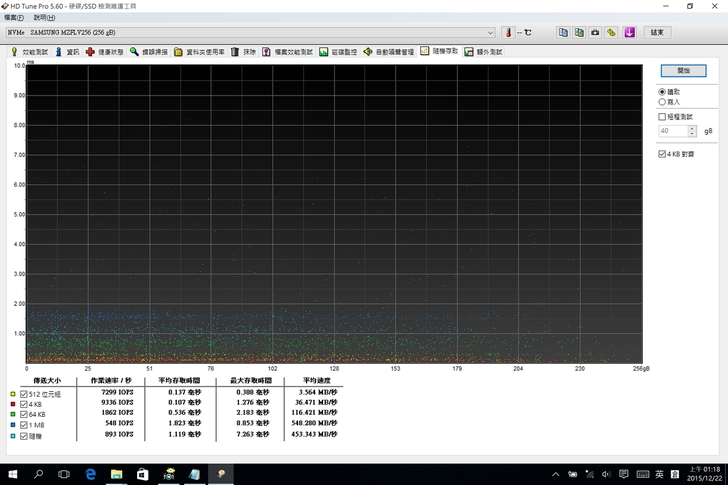Click the short stroke gB spinner arrows
This screenshot has height=485, width=728.
[693, 131]
